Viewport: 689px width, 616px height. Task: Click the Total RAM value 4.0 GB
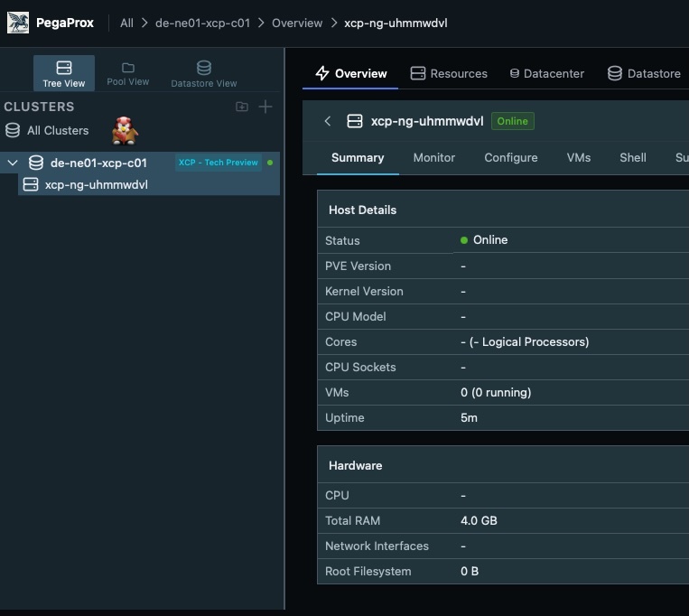[479, 520]
